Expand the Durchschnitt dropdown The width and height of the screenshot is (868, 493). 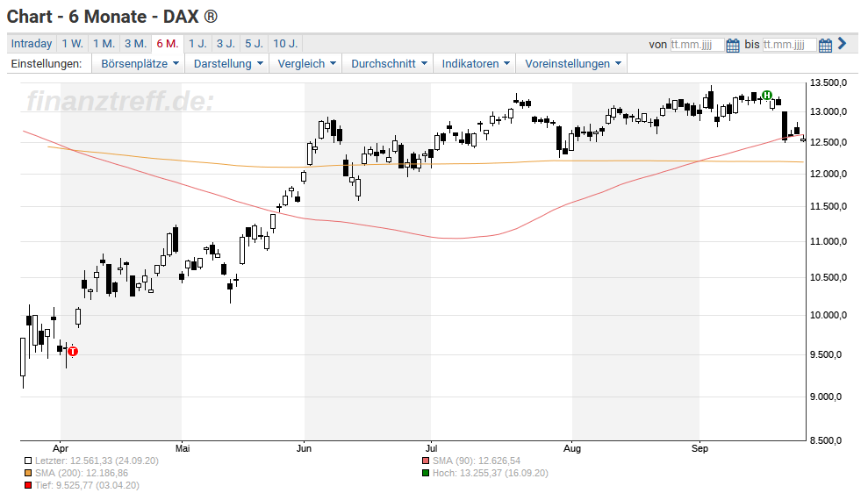coord(389,64)
